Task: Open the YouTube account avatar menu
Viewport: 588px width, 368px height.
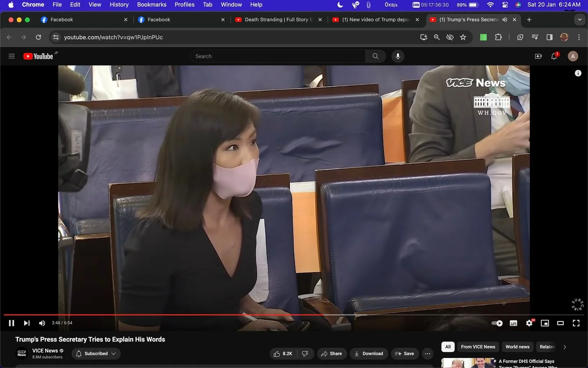Action: click(573, 56)
